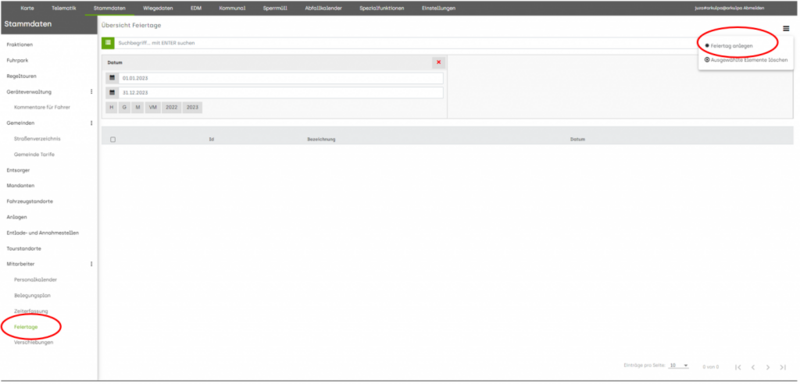Open the EDM tab
This screenshot has height=384, width=800.
pos(196,8)
